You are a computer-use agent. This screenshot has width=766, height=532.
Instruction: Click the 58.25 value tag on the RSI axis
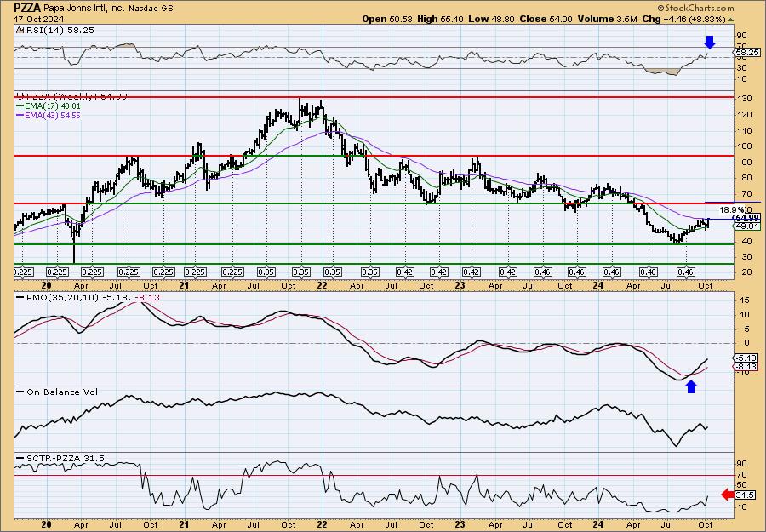(x=747, y=52)
